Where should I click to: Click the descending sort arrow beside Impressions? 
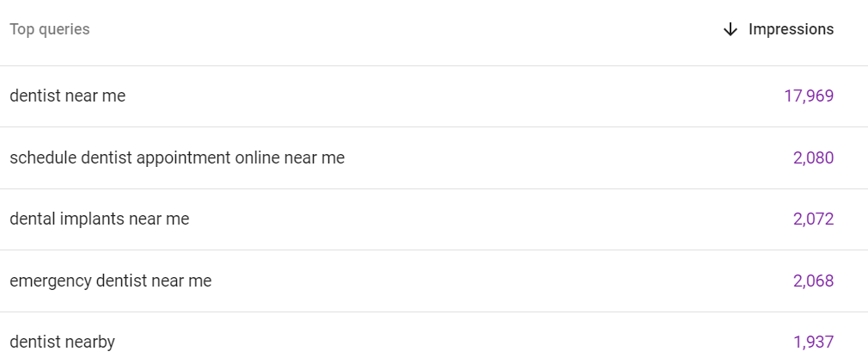coord(730,29)
